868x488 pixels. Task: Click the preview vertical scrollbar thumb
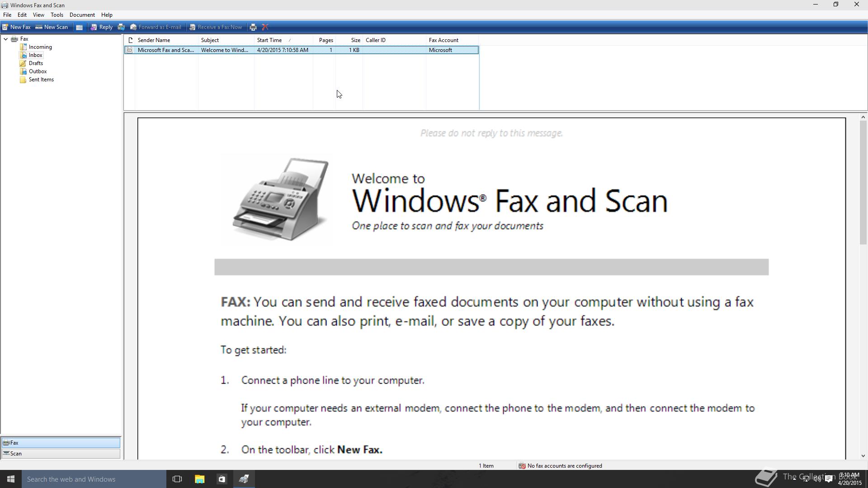(x=863, y=183)
